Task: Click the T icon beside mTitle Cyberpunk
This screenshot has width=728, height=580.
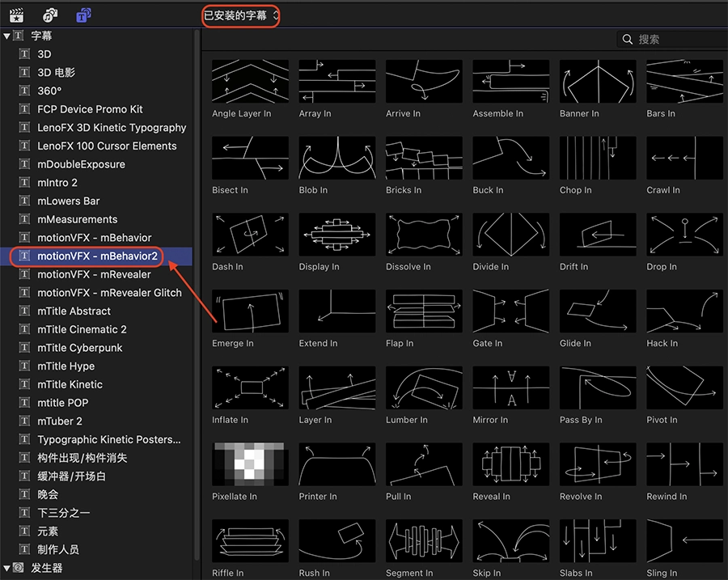Action: pyautogui.click(x=24, y=348)
